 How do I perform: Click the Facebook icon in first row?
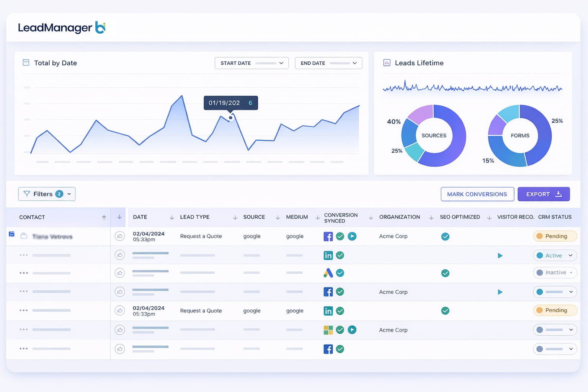[328, 237]
